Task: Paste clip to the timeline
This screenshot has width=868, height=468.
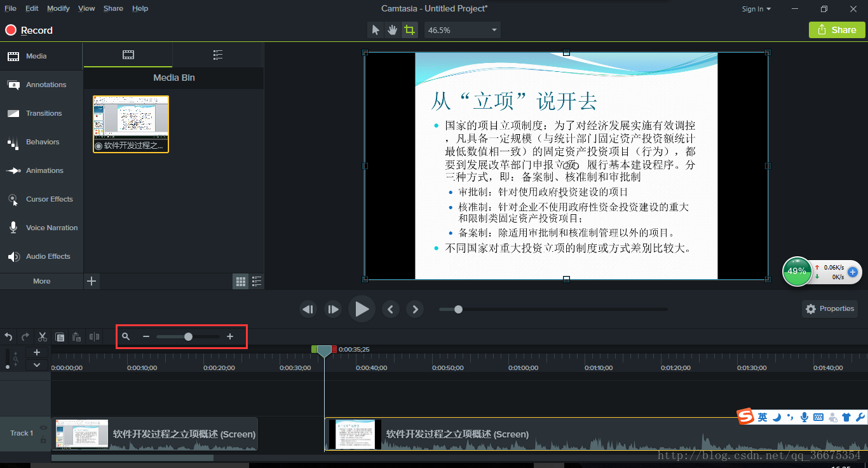Action: 77,336
